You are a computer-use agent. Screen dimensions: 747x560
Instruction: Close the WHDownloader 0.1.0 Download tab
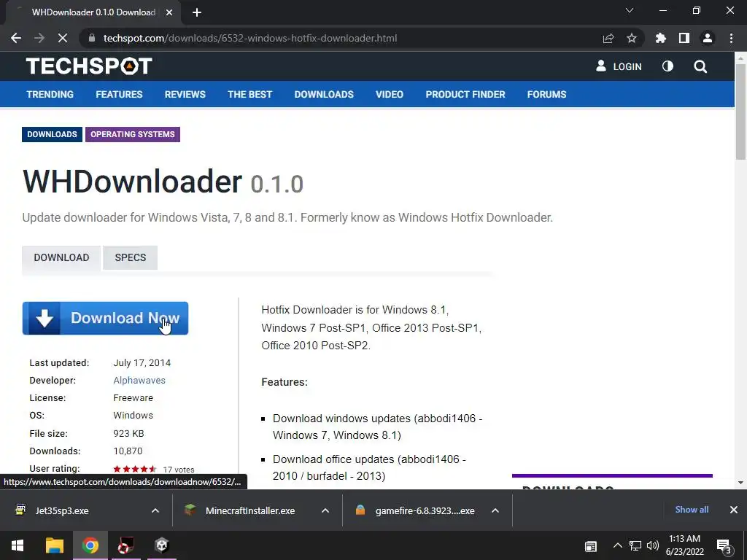(169, 12)
